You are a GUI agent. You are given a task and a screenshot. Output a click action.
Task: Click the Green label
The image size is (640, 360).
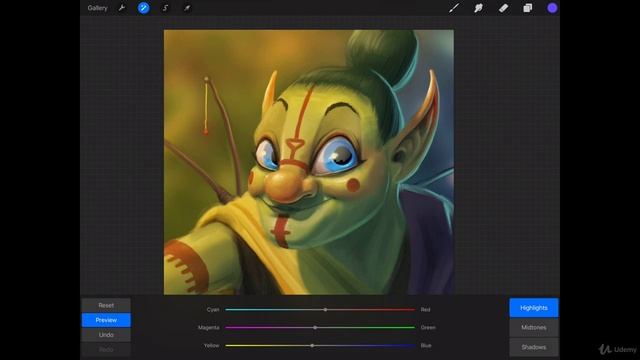[428, 327]
